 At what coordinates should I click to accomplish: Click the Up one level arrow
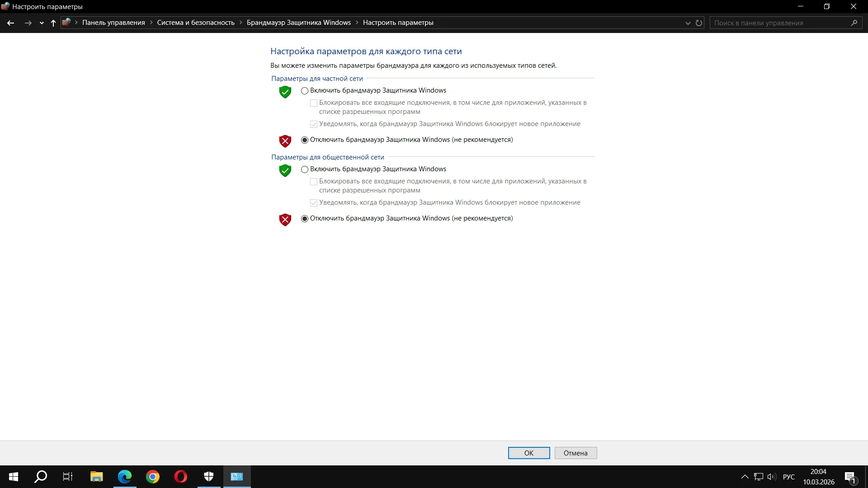(x=53, y=23)
